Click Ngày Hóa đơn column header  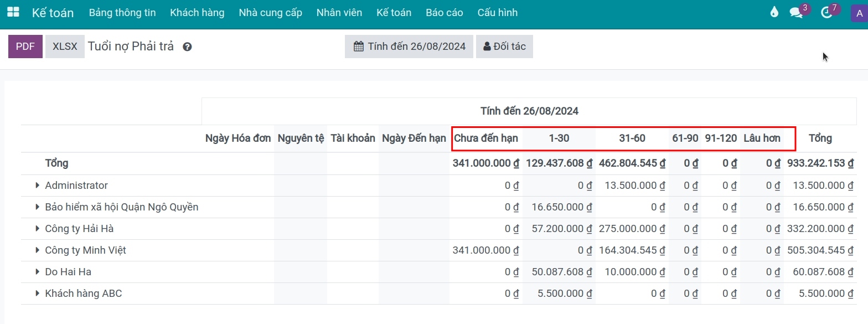238,138
